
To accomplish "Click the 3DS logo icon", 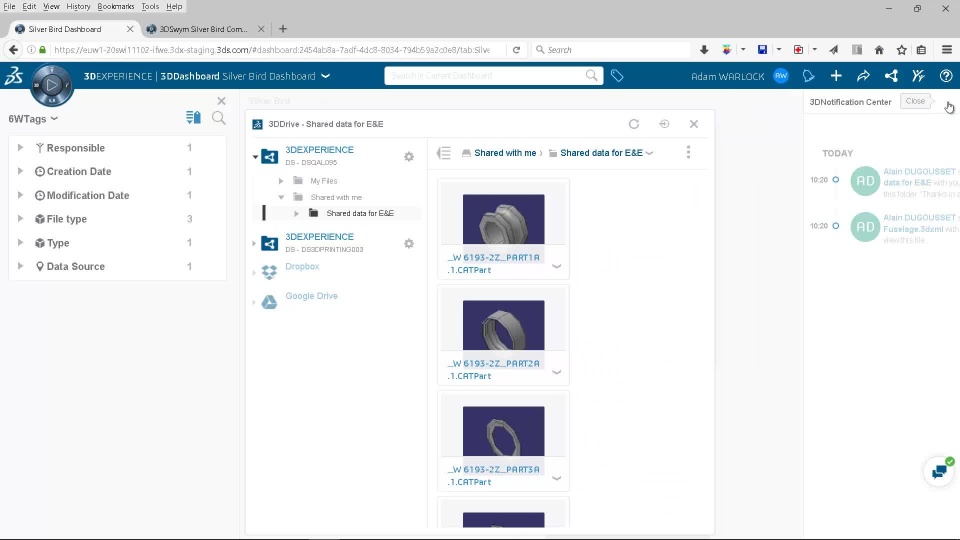I will [x=13, y=76].
